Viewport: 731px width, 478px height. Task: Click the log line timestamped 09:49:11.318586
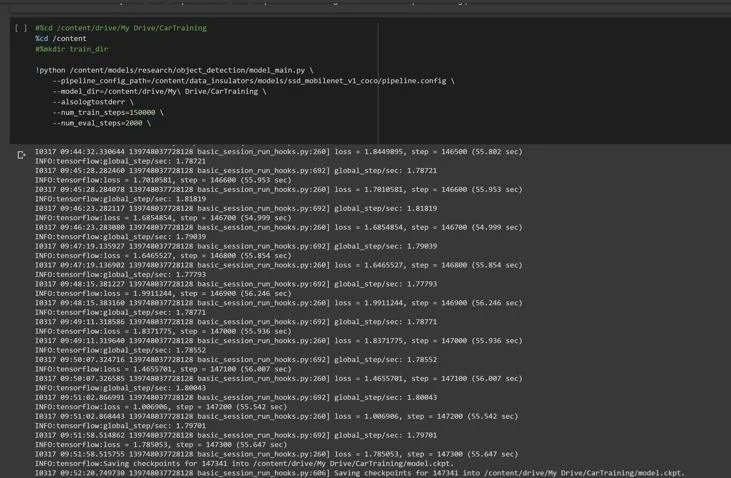(236, 322)
